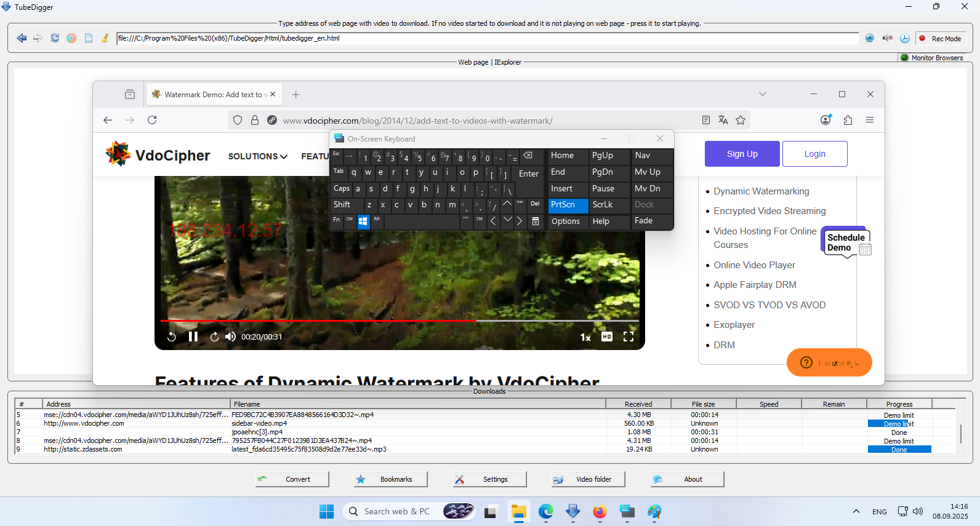Rewind video with the back-skip icon
The image size is (980, 526).
click(172, 337)
